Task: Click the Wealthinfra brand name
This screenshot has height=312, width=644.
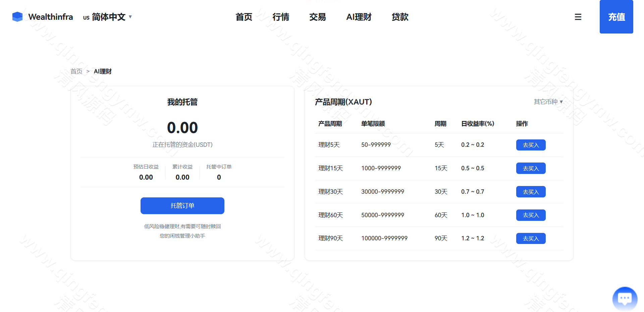Action: [51, 17]
